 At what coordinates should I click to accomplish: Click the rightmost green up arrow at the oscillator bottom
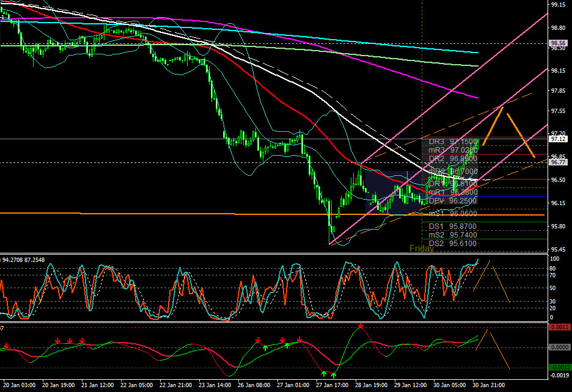pos(334,374)
